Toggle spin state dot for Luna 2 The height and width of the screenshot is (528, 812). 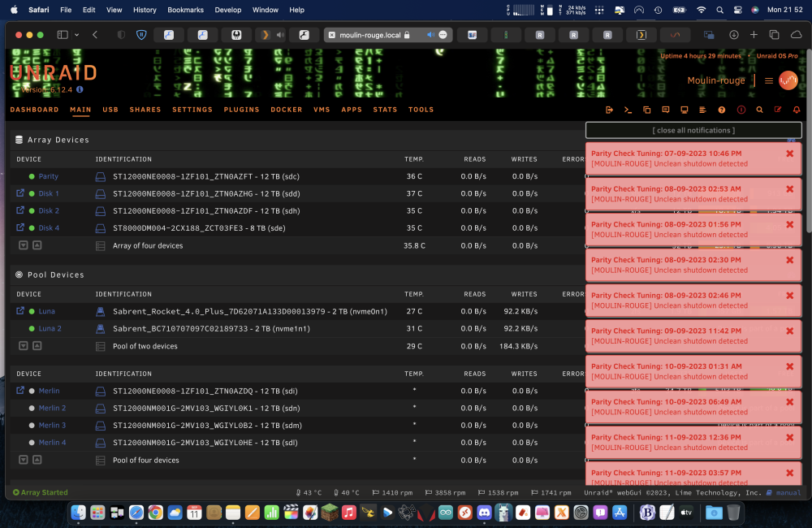(x=32, y=328)
